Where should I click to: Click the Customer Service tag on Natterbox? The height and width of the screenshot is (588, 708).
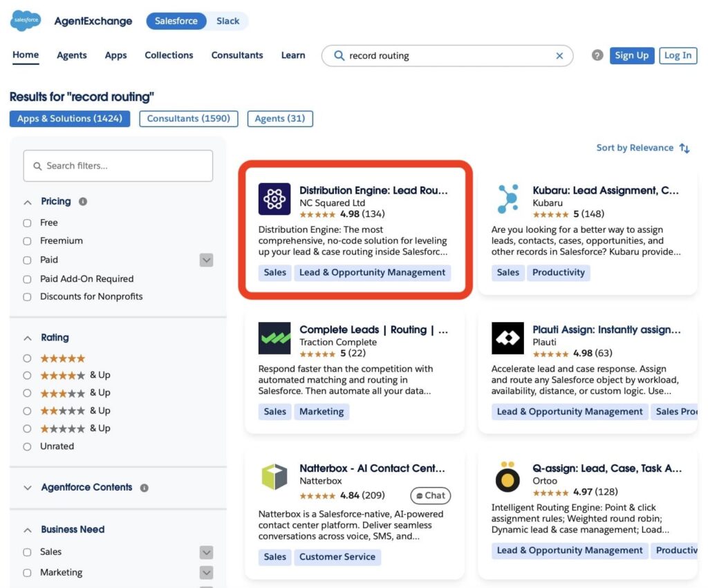pyautogui.click(x=337, y=557)
